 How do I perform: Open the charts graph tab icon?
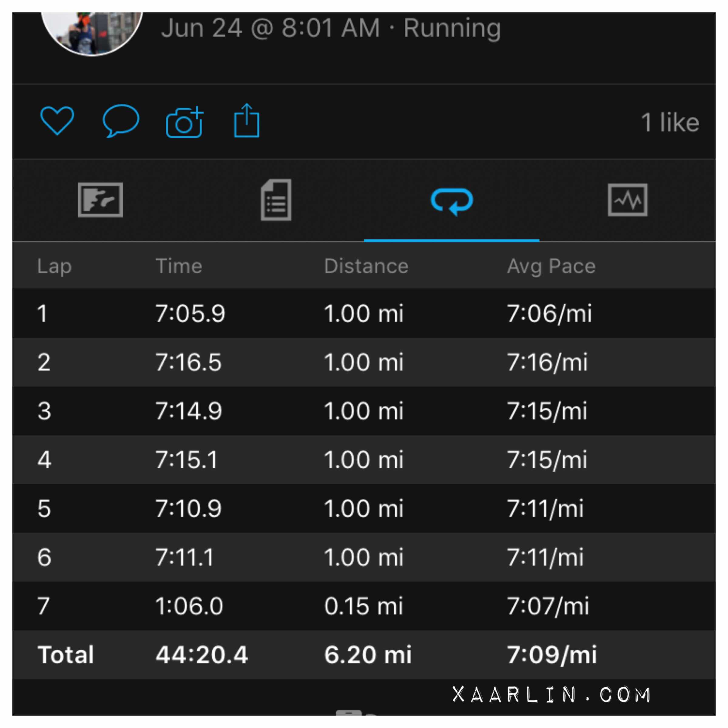tap(627, 200)
